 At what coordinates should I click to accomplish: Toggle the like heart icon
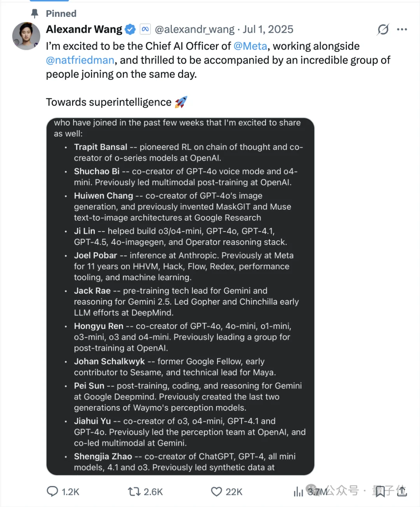216,492
